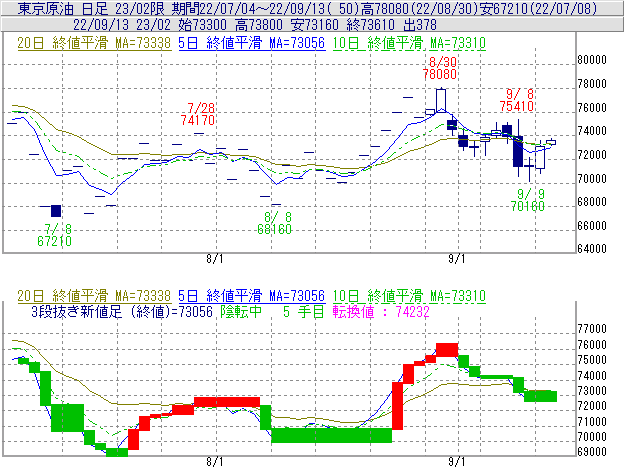The height and width of the screenshot is (475, 624).
Task: Click the long green block at lower chart bottom
Action: click(332, 435)
